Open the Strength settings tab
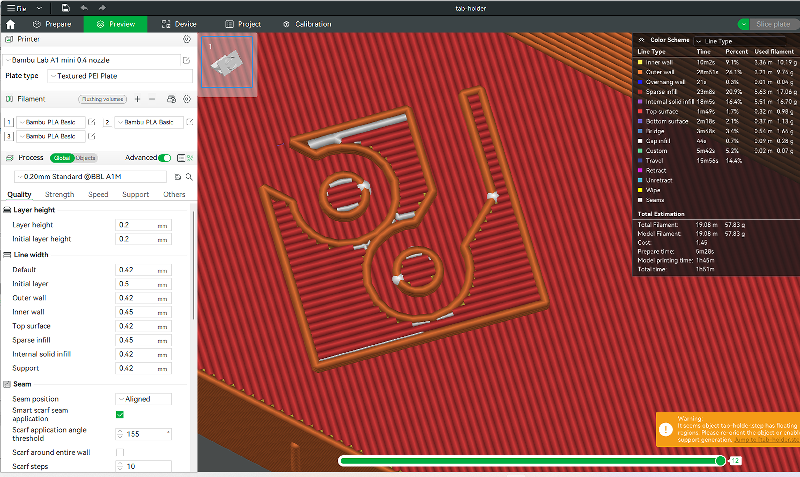This screenshot has width=800, height=477. [59, 194]
